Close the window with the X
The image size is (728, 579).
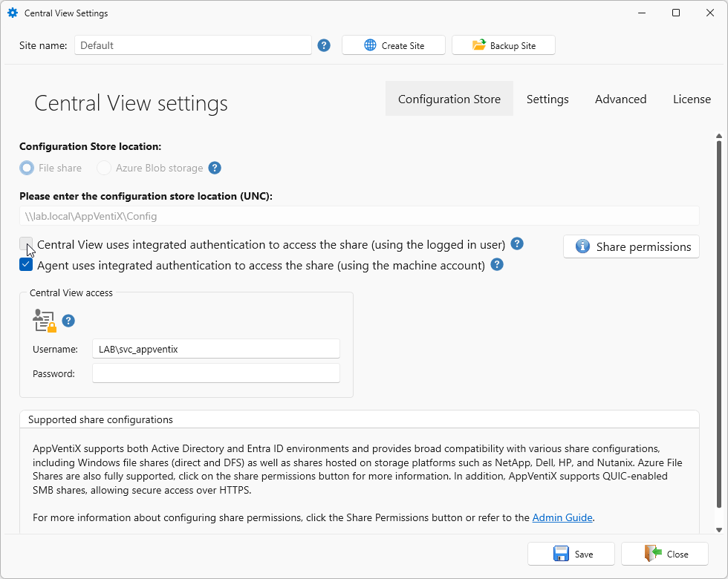click(x=710, y=13)
